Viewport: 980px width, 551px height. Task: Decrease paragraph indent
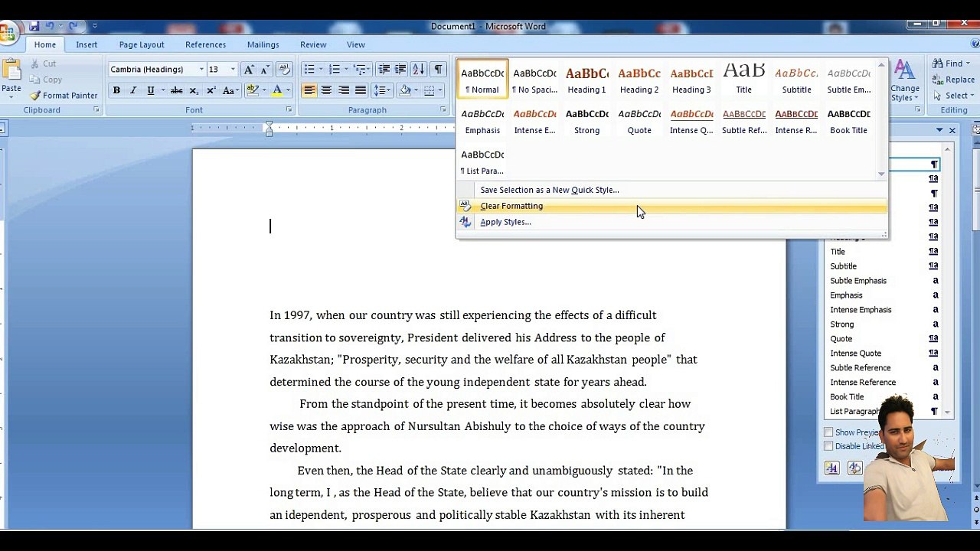pyautogui.click(x=384, y=70)
